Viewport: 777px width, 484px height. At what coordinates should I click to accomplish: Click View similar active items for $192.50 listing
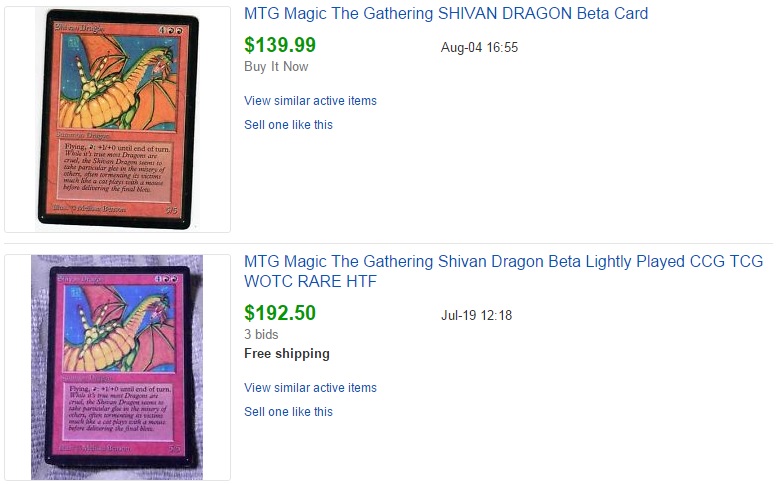click(310, 388)
